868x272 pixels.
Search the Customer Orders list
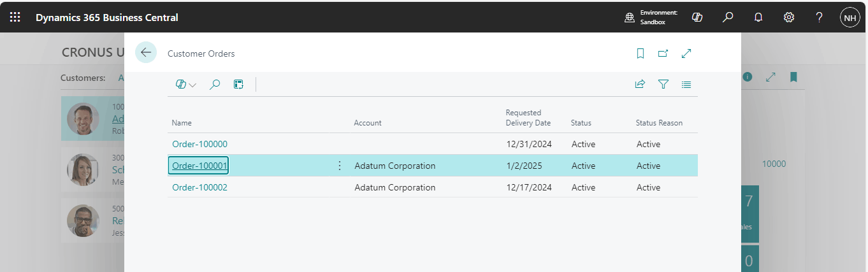(x=215, y=84)
